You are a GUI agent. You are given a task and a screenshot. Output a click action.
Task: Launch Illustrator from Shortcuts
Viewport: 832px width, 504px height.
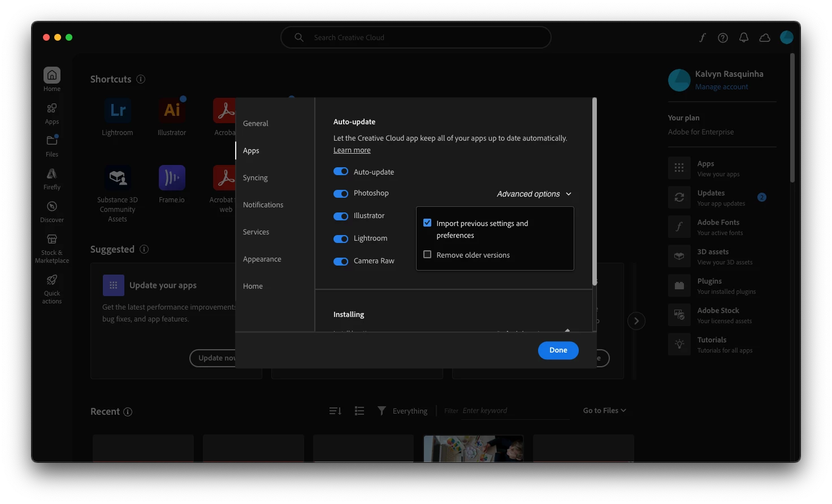point(172,111)
